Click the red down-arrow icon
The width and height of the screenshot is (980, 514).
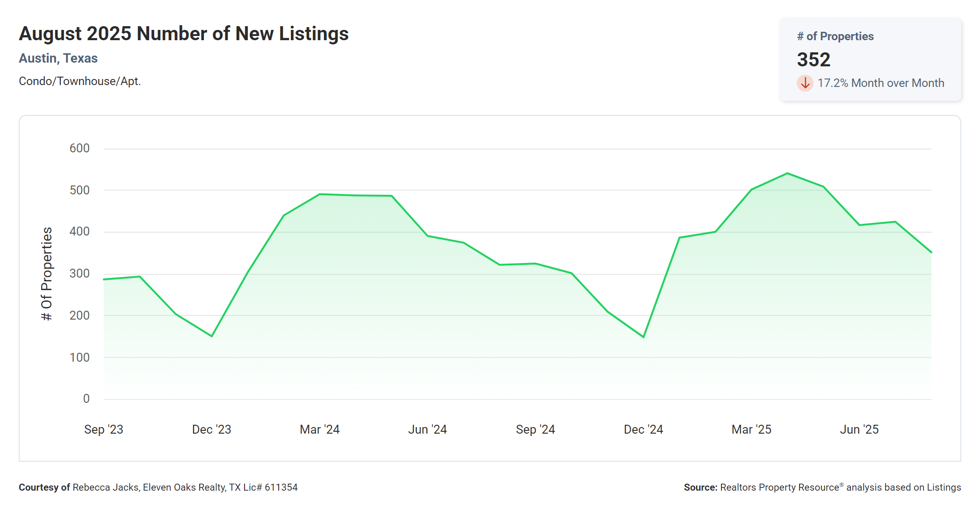[x=805, y=83]
